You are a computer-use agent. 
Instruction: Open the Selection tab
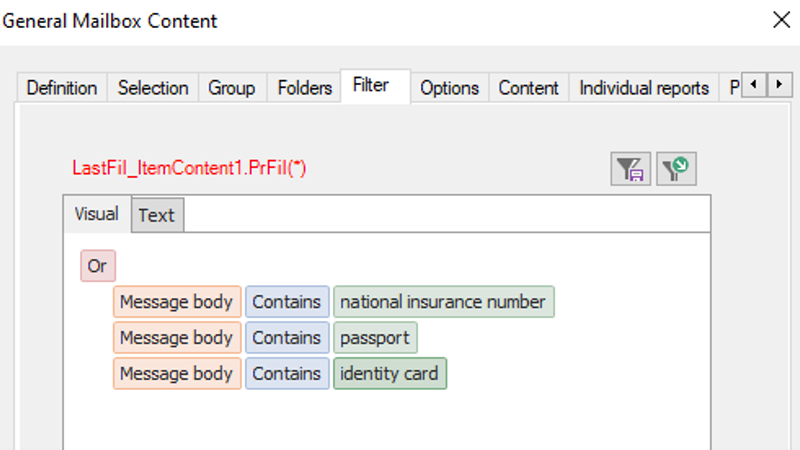[153, 88]
